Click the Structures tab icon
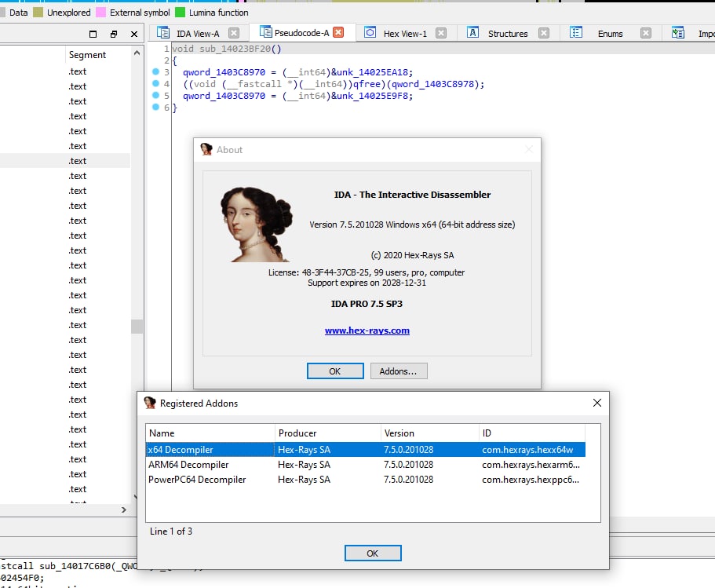Viewport: 715px width, 588px height. [x=472, y=33]
